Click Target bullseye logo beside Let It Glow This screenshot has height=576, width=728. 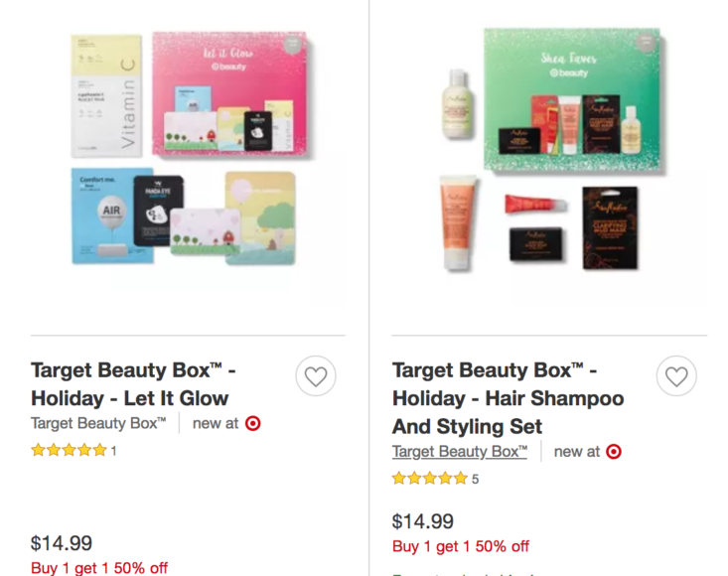(x=253, y=423)
